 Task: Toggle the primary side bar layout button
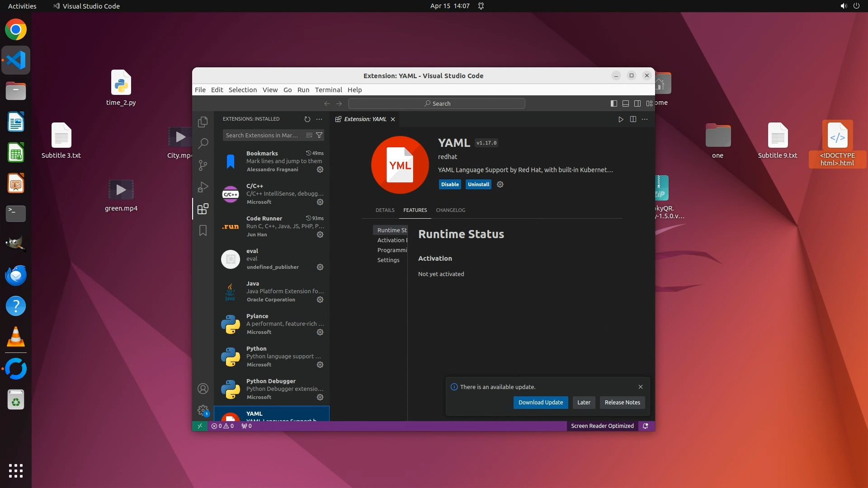point(613,103)
